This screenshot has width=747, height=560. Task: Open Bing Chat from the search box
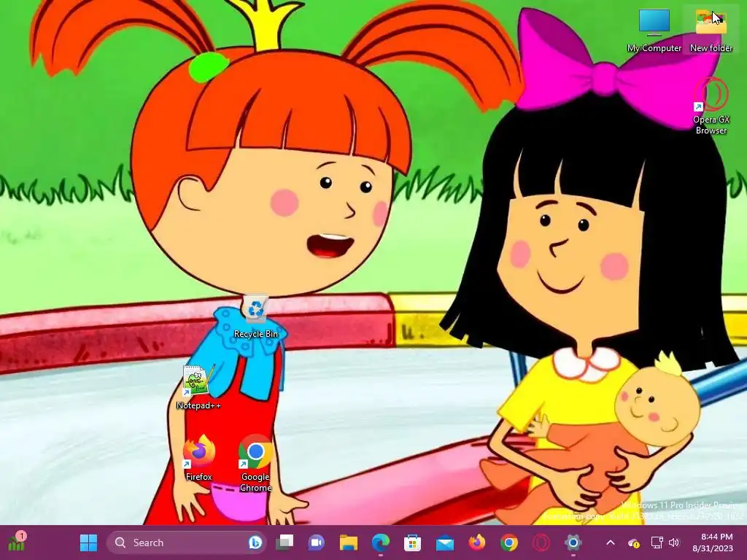[255, 542]
